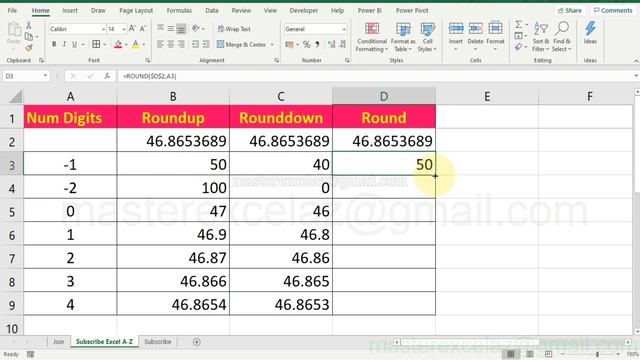The height and width of the screenshot is (360, 640).
Task: Select cell B4 containing 100
Action: click(x=173, y=187)
